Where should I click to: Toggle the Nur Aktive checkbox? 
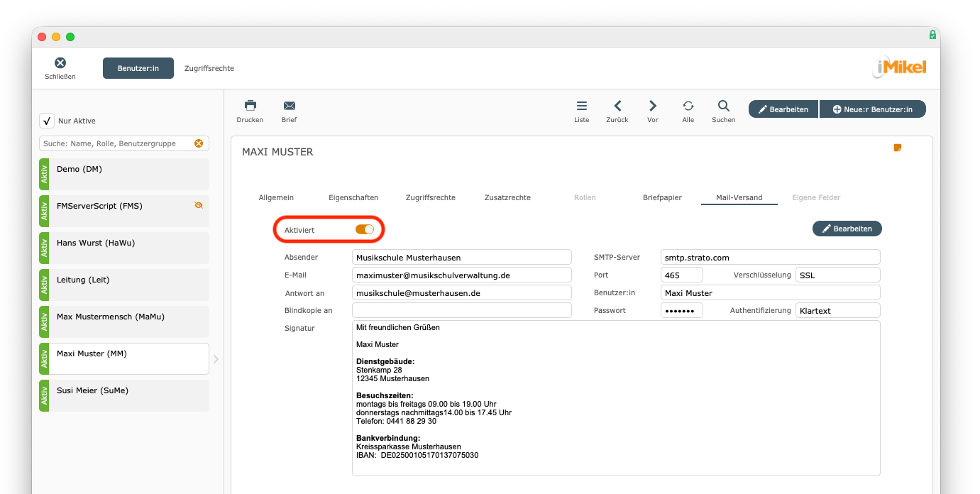coord(47,121)
